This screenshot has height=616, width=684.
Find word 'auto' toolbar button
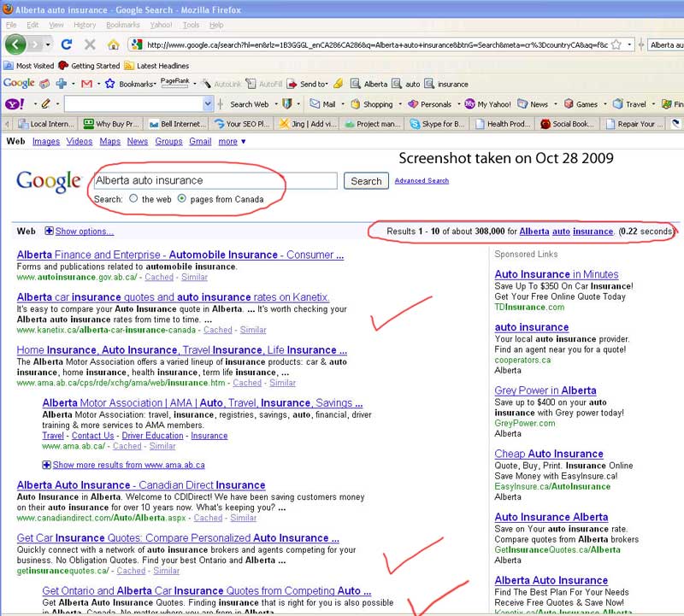coord(405,84)
